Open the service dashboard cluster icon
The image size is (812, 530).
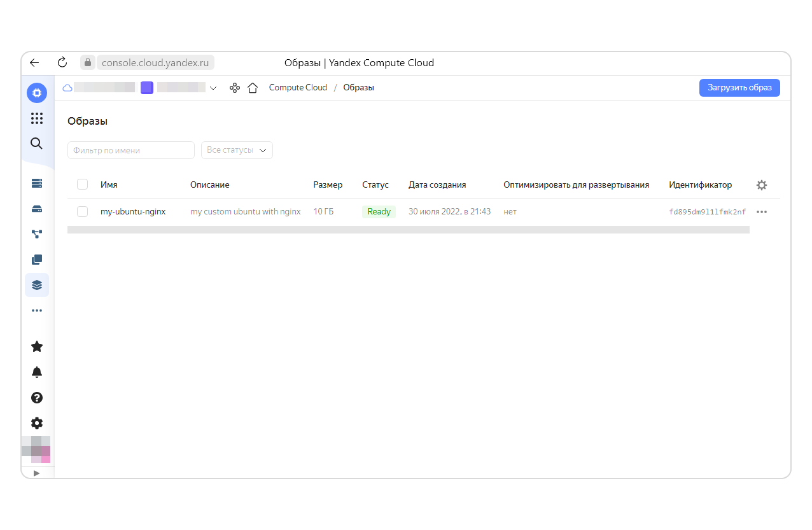coord(235,88)
